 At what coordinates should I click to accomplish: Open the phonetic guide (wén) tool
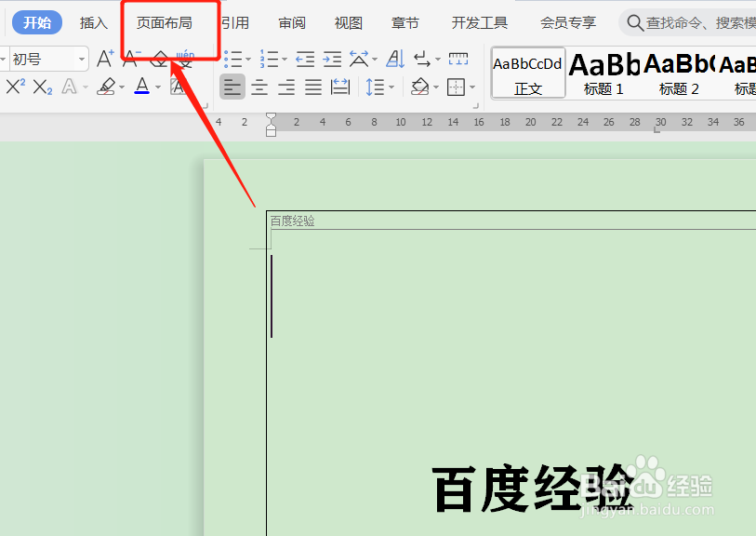(185, 60)
